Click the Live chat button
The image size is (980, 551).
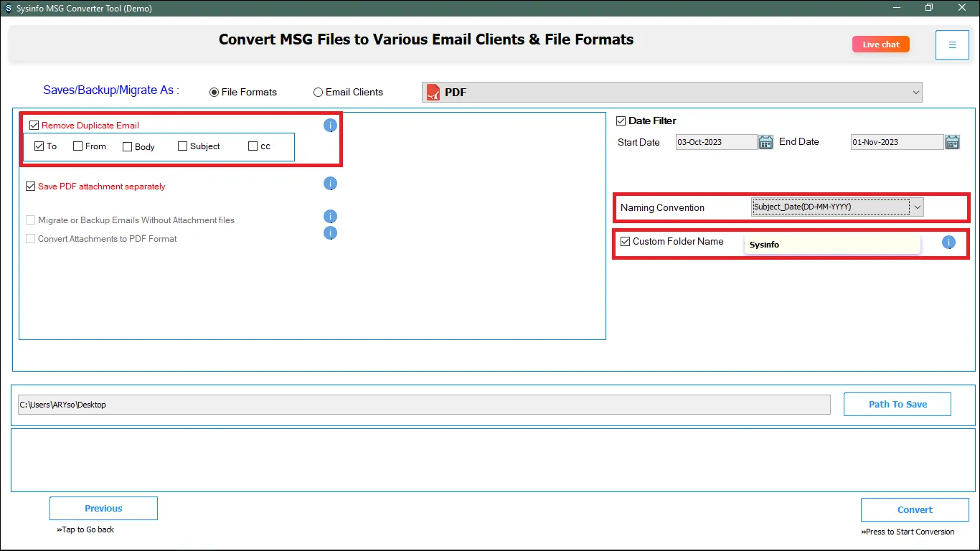(x=881, y=44)
